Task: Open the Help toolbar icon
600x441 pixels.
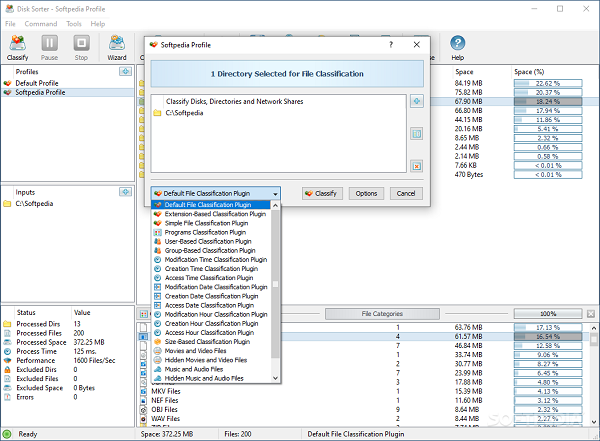Action: point(457,47)
